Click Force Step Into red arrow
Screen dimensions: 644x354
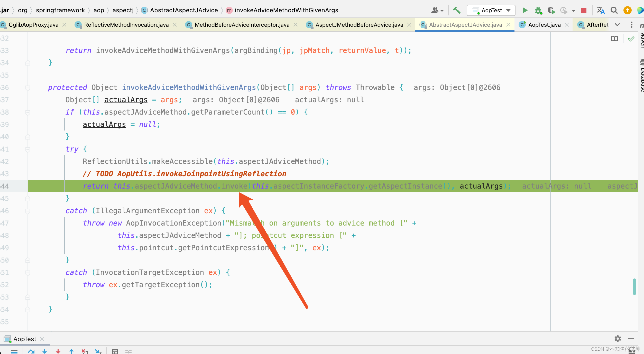point(58,351)
